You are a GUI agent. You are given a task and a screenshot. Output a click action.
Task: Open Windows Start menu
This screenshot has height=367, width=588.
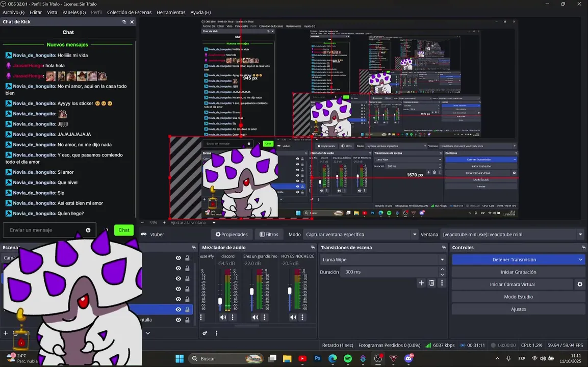(x=180, y=358)
